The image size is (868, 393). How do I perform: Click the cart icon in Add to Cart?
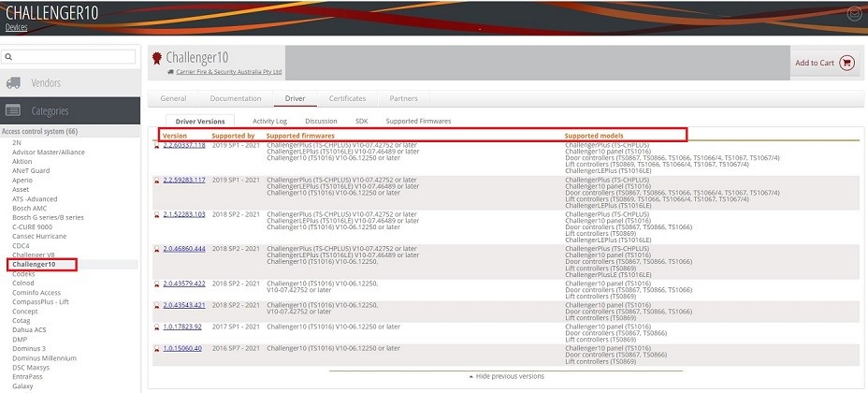(846, 63)
